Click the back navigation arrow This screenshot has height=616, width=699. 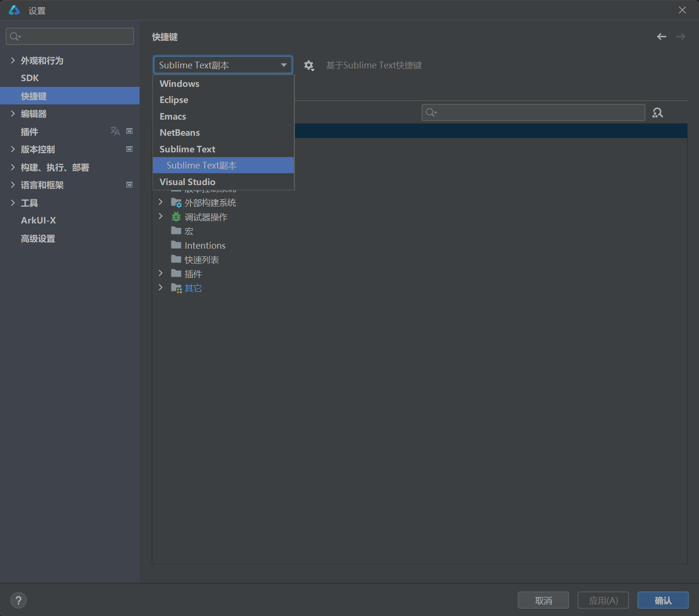[x=661, y=37]
